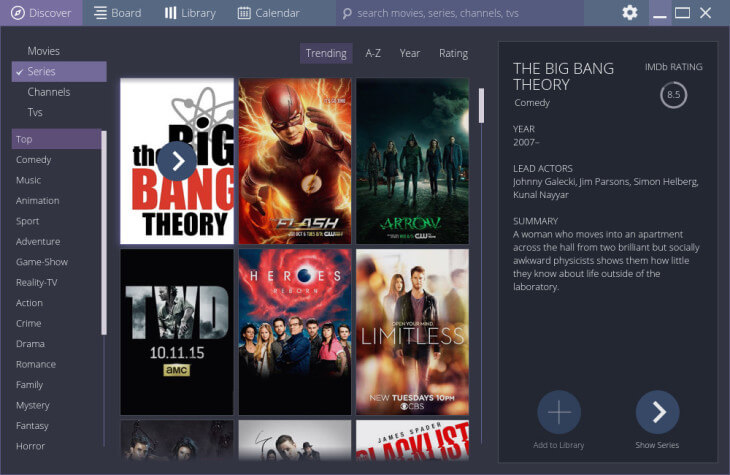Sort series A-Z

click(x=373, y=53)
